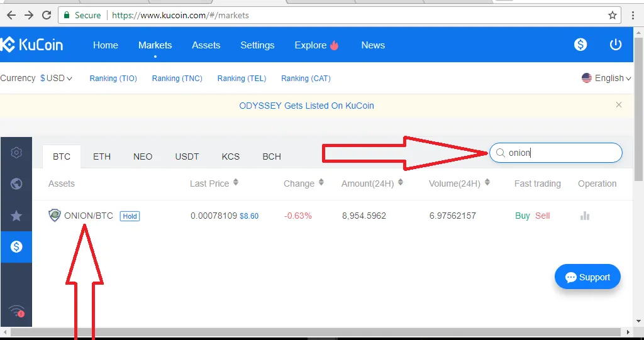Show favorites via the star sidebar icon
Image resolution: width=644 pixels, height=340 pixels.
pos(16,216)
